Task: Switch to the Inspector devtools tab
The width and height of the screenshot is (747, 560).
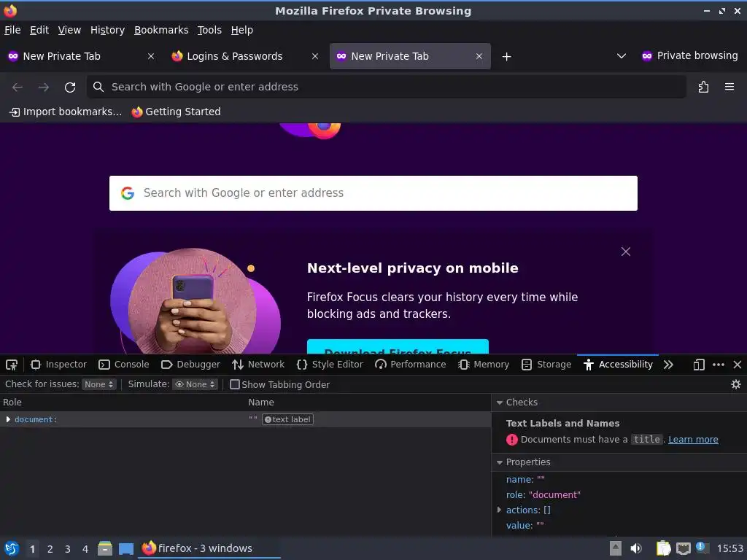Action: [58, 365]
